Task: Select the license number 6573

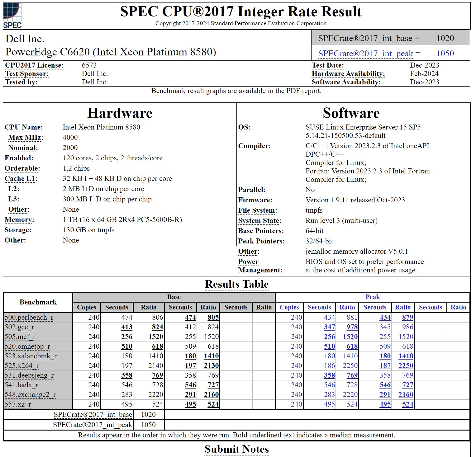Action: click(89, 65)
